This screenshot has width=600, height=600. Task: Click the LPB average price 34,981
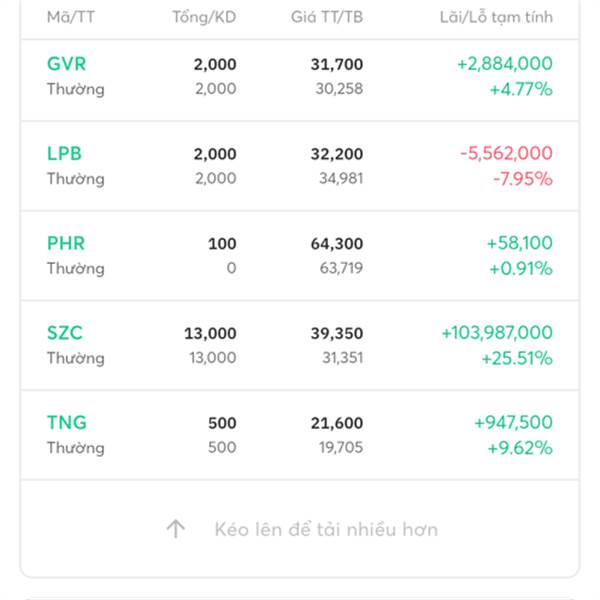tap(341, 178)
